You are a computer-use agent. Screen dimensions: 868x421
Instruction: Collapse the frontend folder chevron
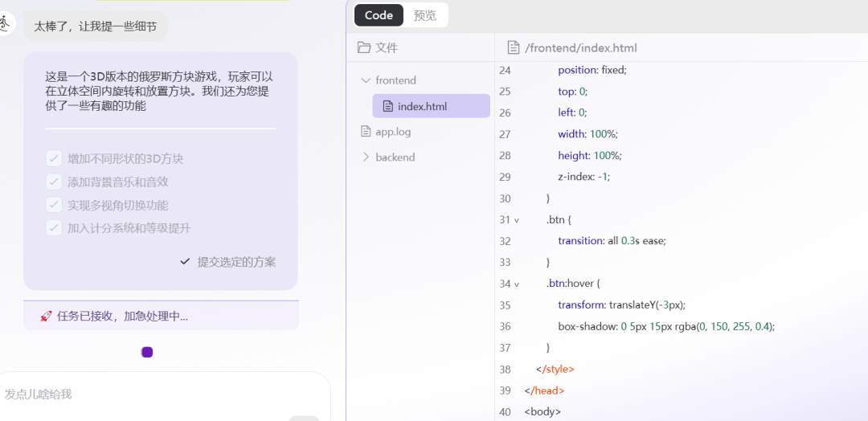(x=366, y=80)
